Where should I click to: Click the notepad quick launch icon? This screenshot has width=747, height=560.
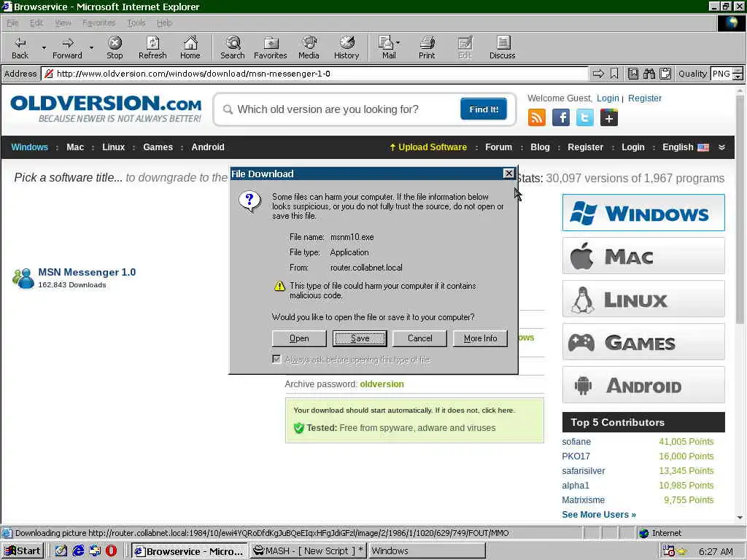pyautogui.click(x=61, y=551)
